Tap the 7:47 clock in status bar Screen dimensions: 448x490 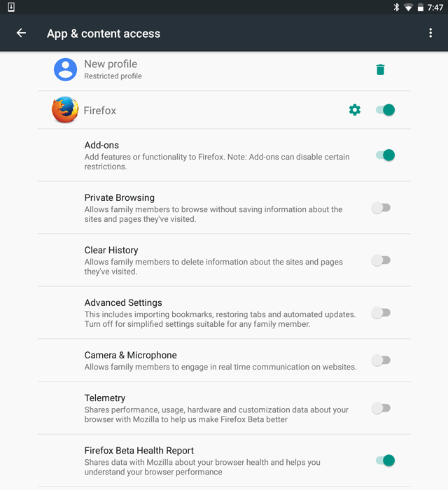(x=435, y=7)
